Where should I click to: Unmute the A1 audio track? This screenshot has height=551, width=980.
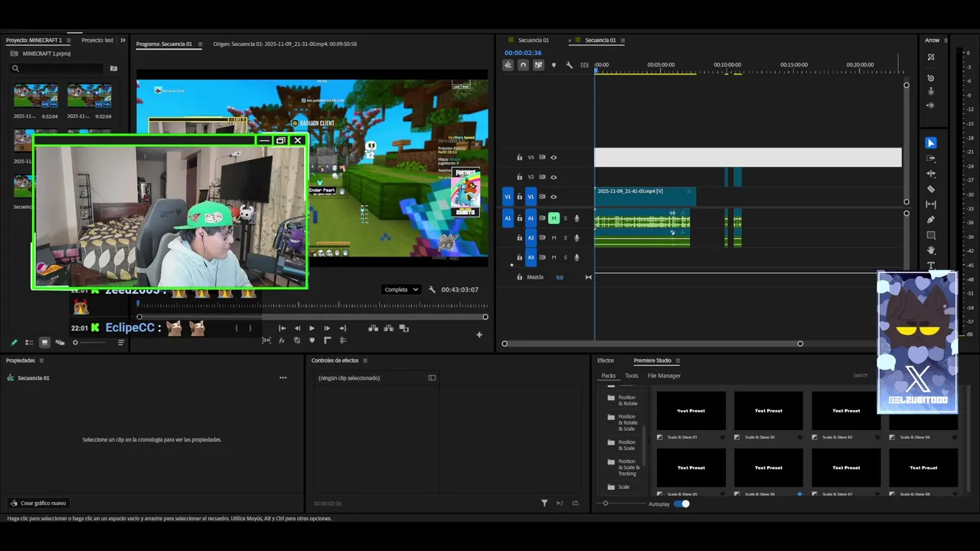pos(554,218)
